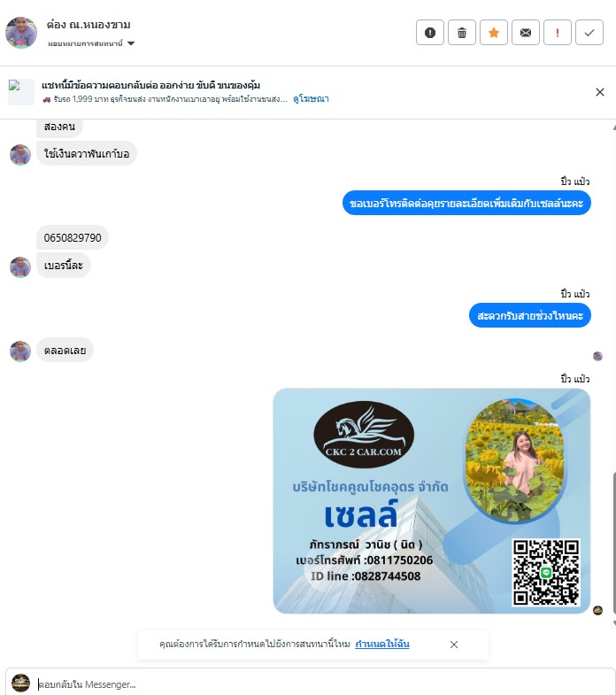Viewport: 616px width, 695px height.
Task: Open the ดูโฆษณา view ad link
Action: click(x=311, y=99)
